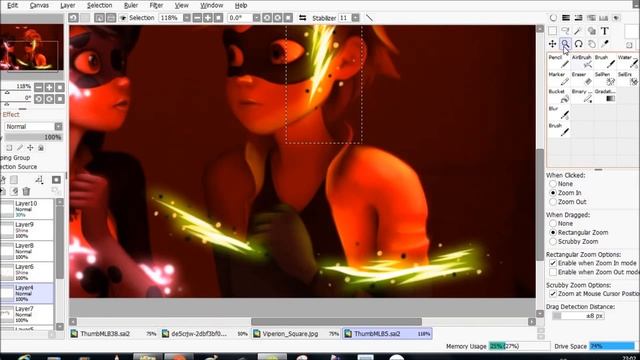
Task: Open the Edit menu
Action: (x=12, y=5)
